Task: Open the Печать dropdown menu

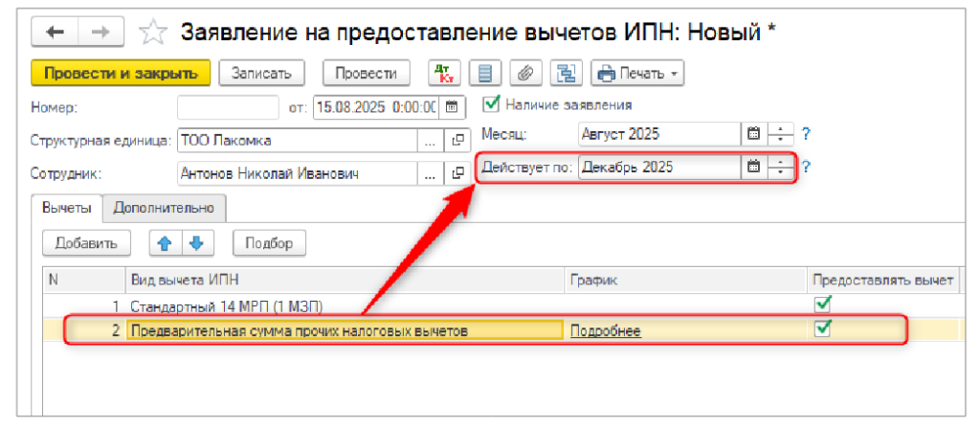Action: [x=637, y=73]
